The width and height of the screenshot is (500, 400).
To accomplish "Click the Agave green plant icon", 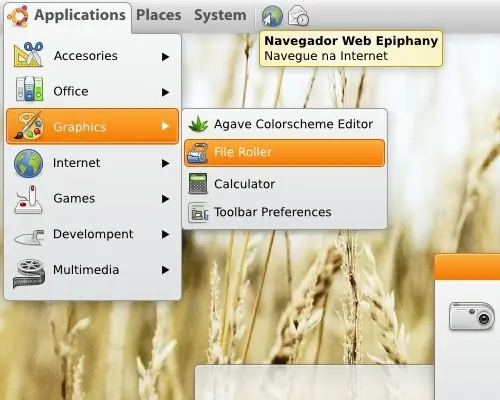I will click(198, 124).
